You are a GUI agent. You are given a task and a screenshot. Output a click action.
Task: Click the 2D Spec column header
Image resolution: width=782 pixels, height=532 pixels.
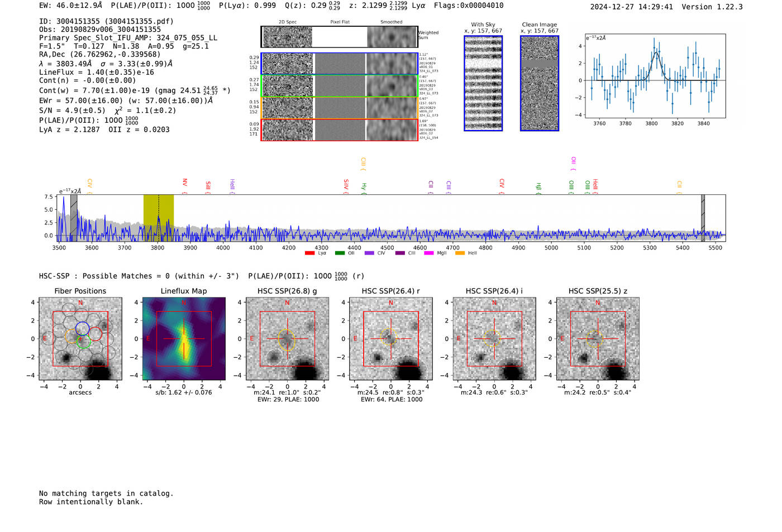point(288,22)
